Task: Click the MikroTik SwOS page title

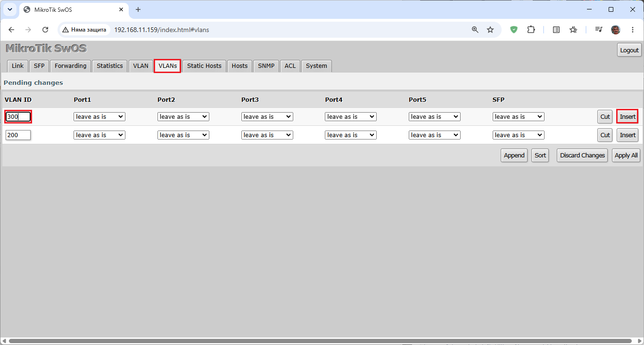Action: point(46,49)
